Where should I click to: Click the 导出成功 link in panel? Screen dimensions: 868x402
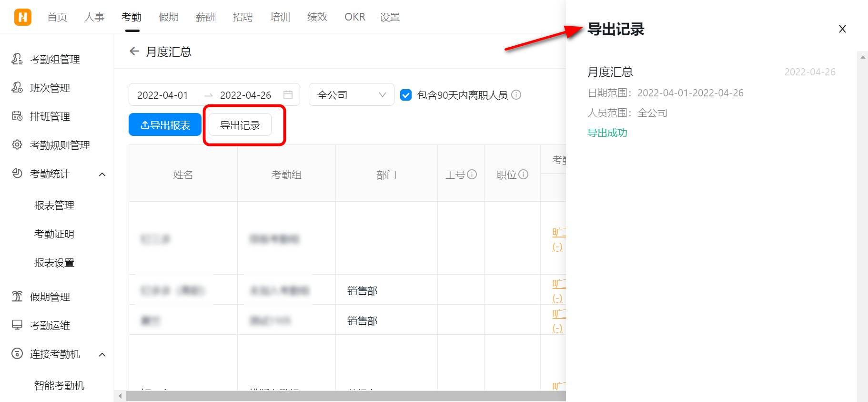(x=607, y=133)
